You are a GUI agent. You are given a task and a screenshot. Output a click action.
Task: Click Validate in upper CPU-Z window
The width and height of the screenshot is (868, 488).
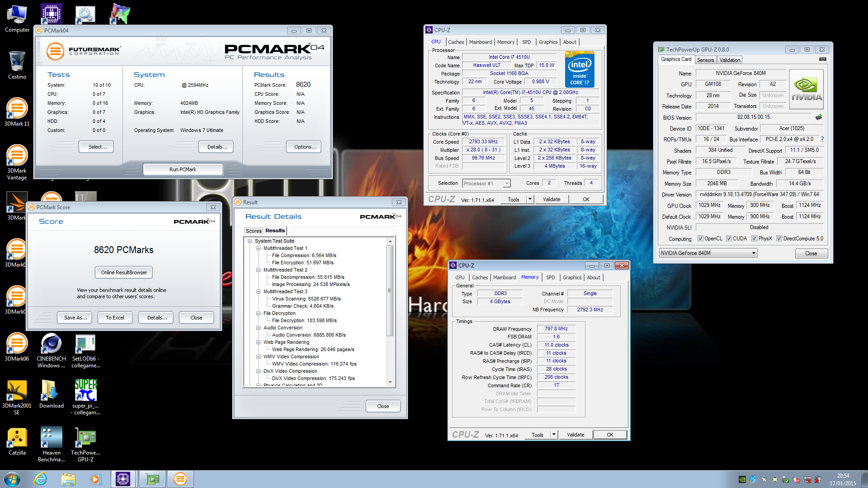pos(552,199)
